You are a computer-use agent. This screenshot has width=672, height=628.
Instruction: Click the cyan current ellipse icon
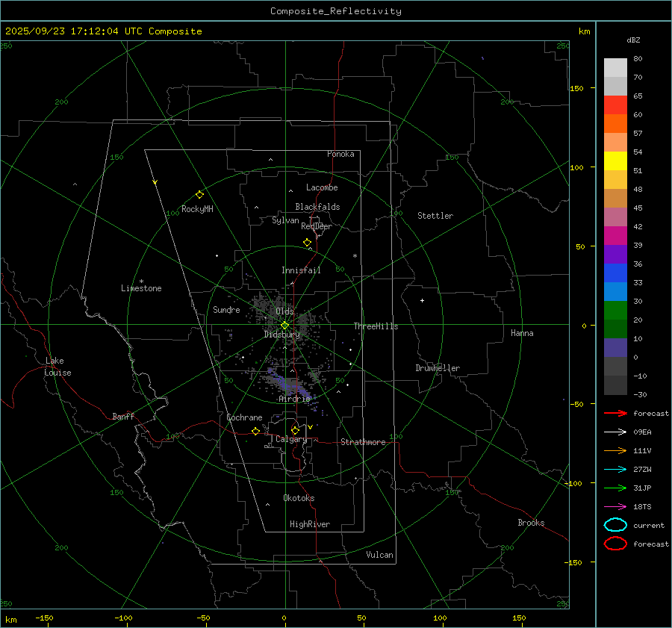[x=615, y=525]
